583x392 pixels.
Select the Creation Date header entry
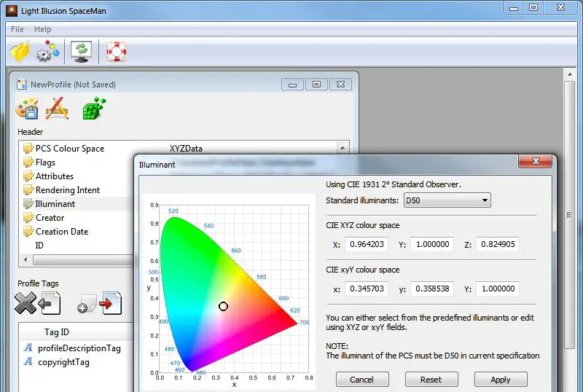(62, 231)
